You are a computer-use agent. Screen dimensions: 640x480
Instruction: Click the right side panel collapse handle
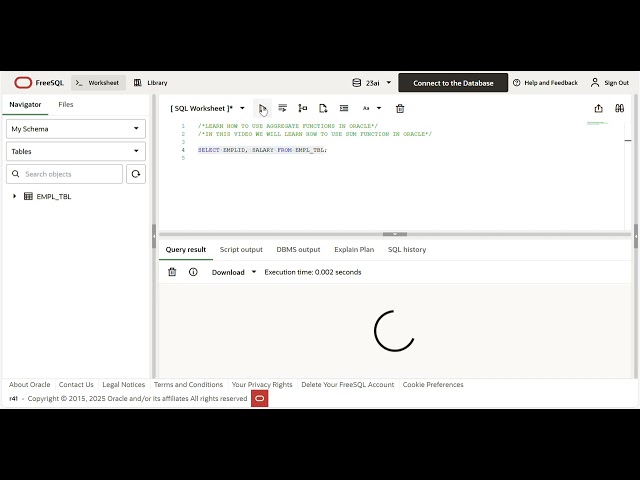click(x=636, y=236)
